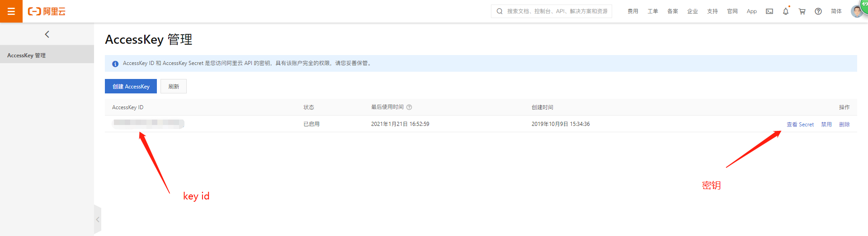Viewport: 868px width, 236px height.
Task: Open the shopping cart
Action: tap(802, 11)
